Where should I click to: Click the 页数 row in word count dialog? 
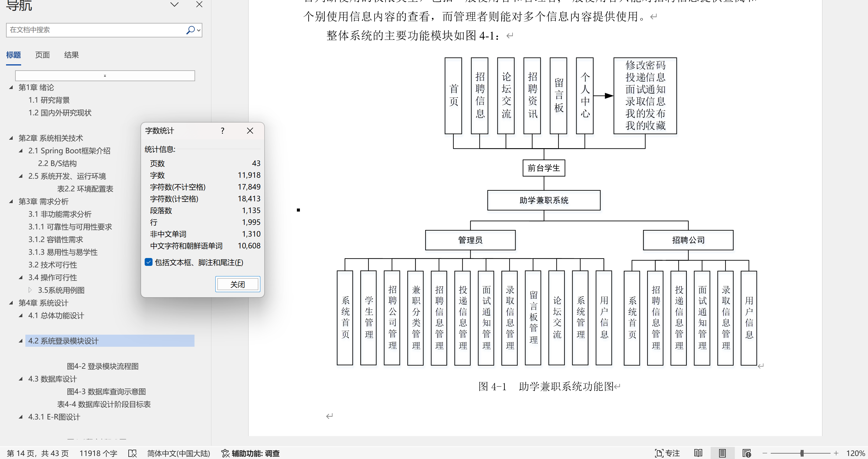pyautogui.click(x=205, y=163)
